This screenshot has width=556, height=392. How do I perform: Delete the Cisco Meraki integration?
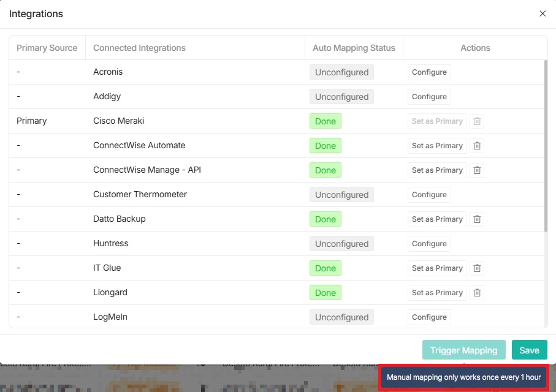coord(477,121)
